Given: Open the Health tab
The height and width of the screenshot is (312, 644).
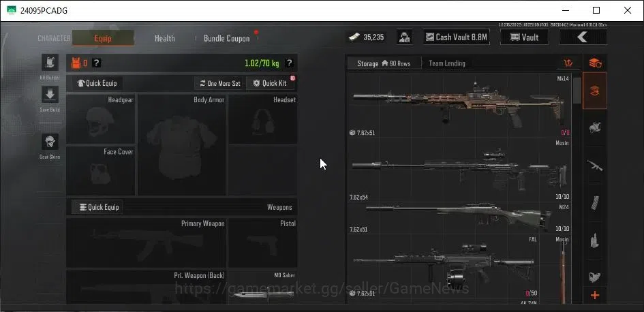Looking at the screenshot, I should pyautogui.click(x=165, y=38).
